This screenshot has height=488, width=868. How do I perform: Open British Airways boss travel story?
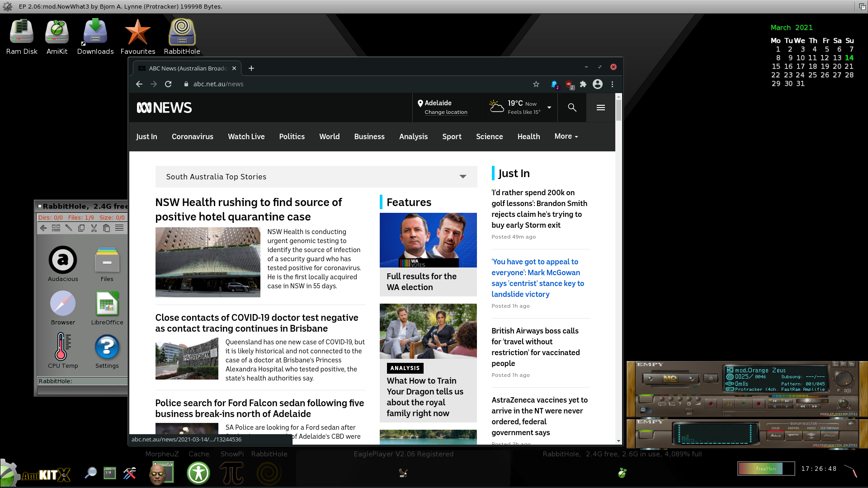[536, 347]
